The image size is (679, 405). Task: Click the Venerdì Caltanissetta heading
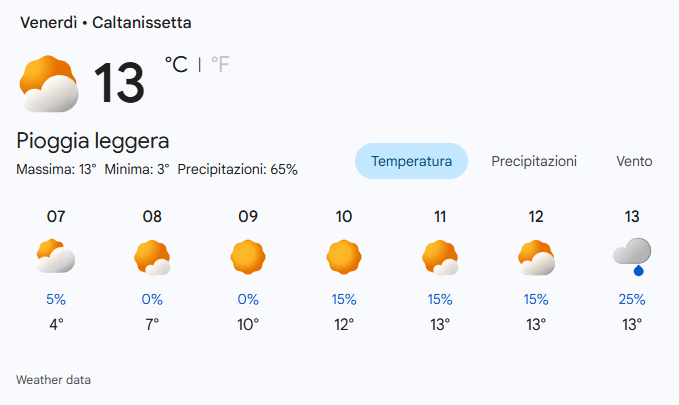click(106, 22)
